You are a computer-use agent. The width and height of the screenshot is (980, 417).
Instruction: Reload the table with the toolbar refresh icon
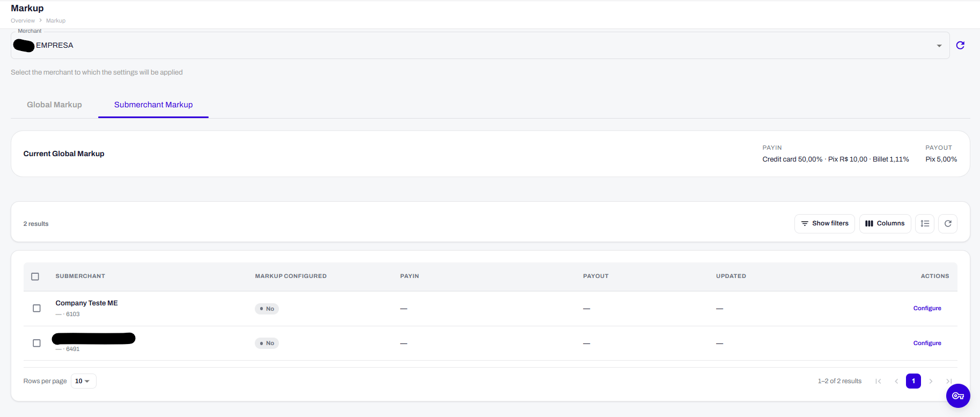(x=948, y=224)
